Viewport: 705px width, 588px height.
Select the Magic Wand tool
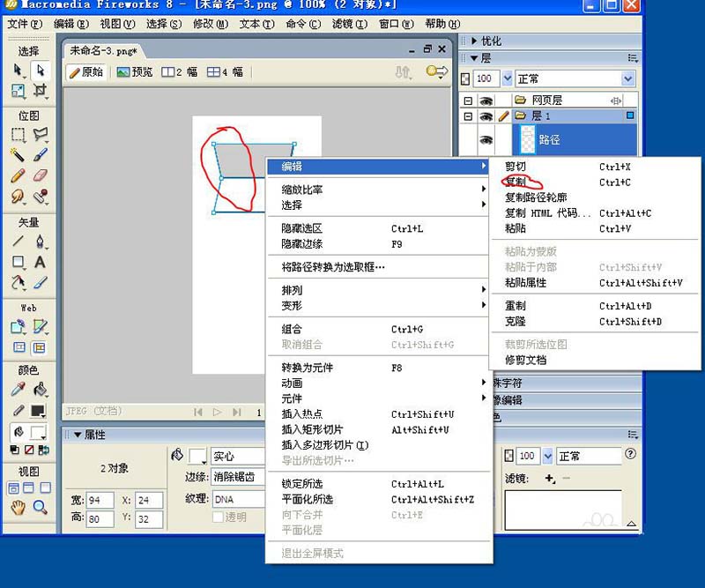pyautogui.click(x=18, y=155)
